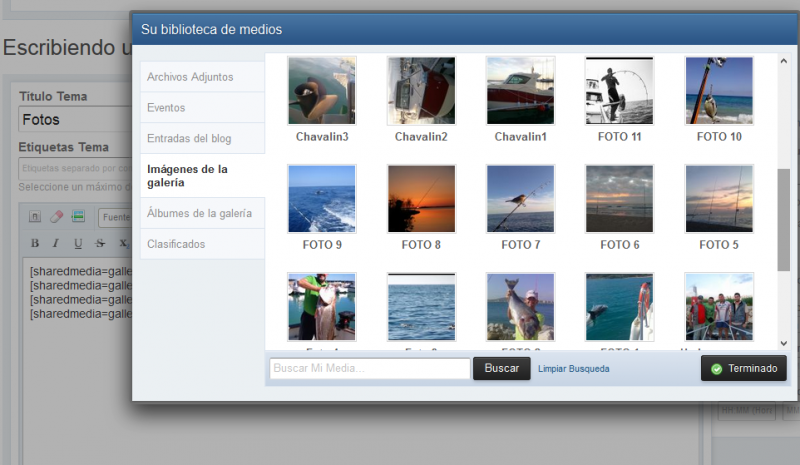Screen dimensions: 800x465
Task: Click the Terminado button
Action: pos(743,369)
